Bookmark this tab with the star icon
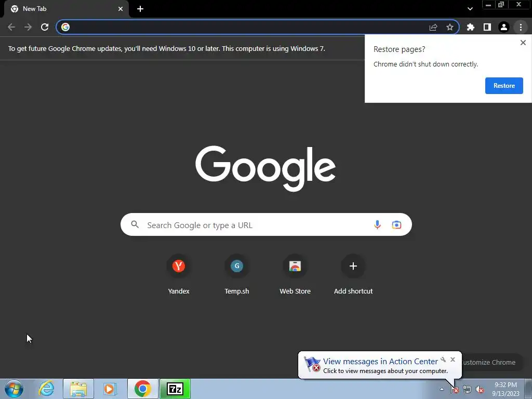The height and width of the screenshot is (399, 532). pos(450,27)
